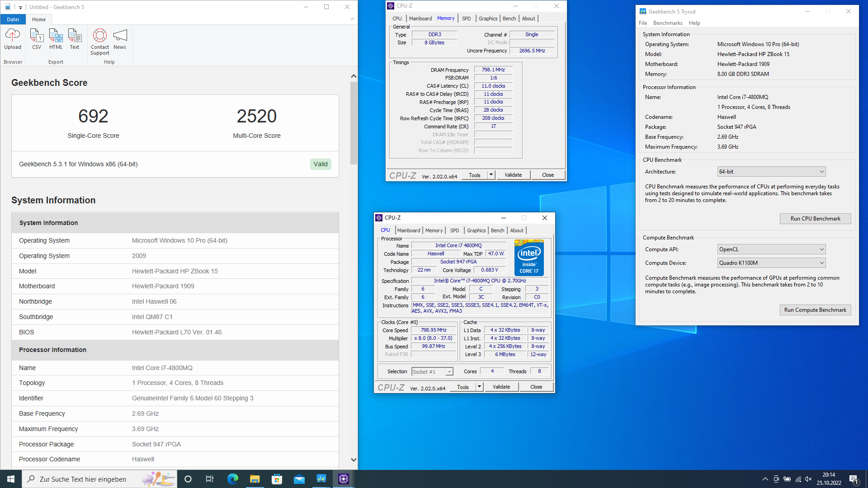
Task: Open Microsoft Store from taskbar
Action: (277, 479)
